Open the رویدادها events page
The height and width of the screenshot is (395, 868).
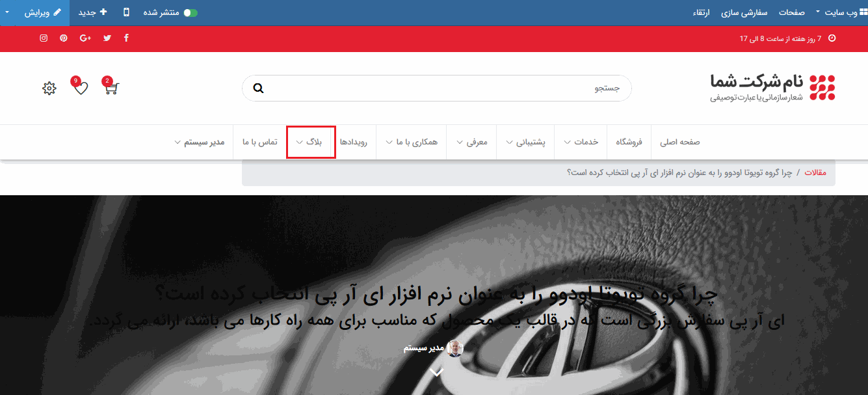point(354,142)
